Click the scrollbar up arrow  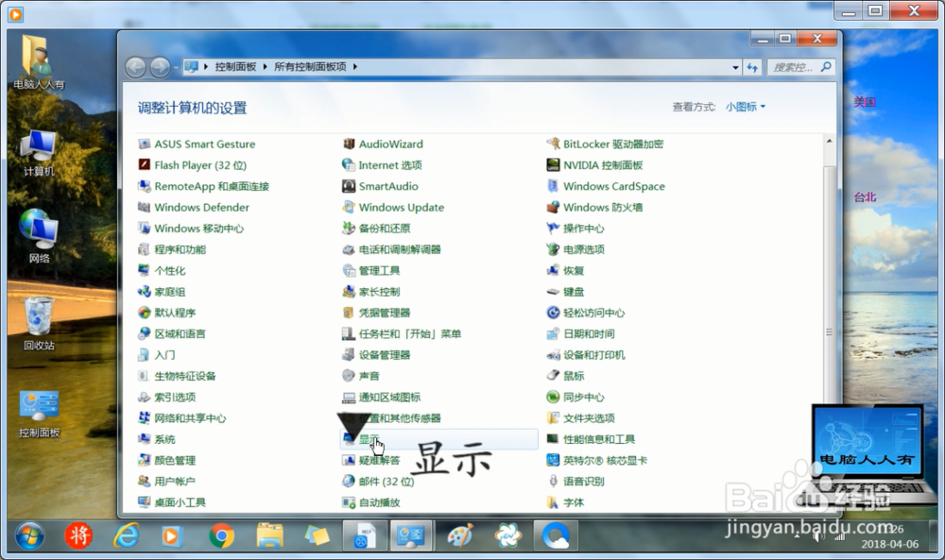click(830, 141)
